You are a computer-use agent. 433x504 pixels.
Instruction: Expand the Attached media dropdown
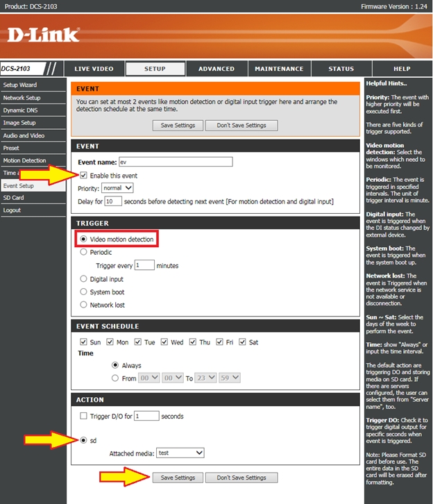tap(180, 453)
